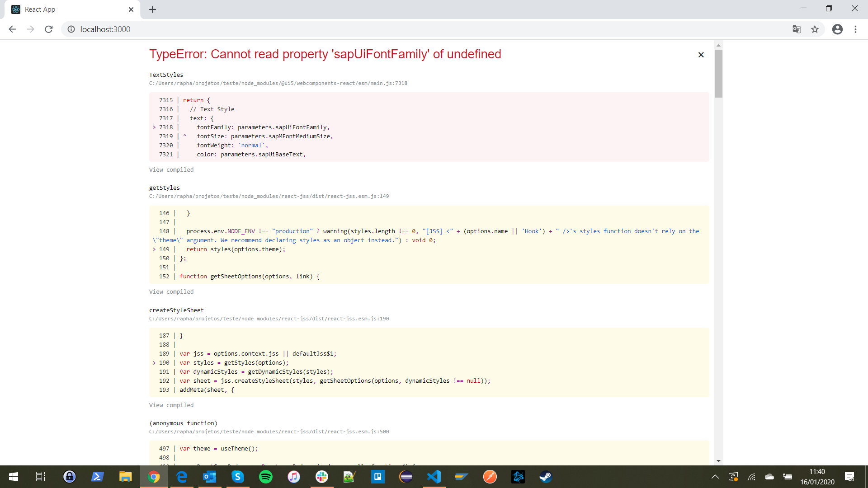Open Microsoft Edge from the taskbar
The height and width of the screenshot is (488, 868).
pos(182,477)
